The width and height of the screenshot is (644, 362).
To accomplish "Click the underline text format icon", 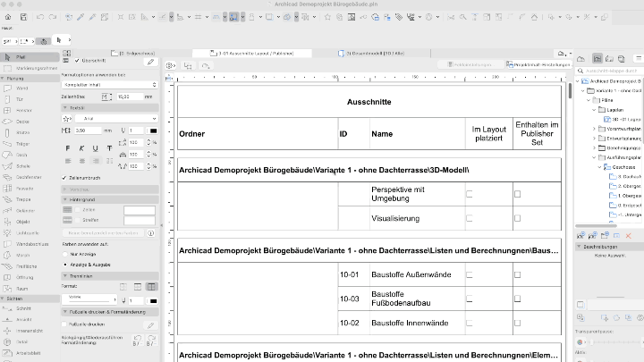I will tap(95, 148).
